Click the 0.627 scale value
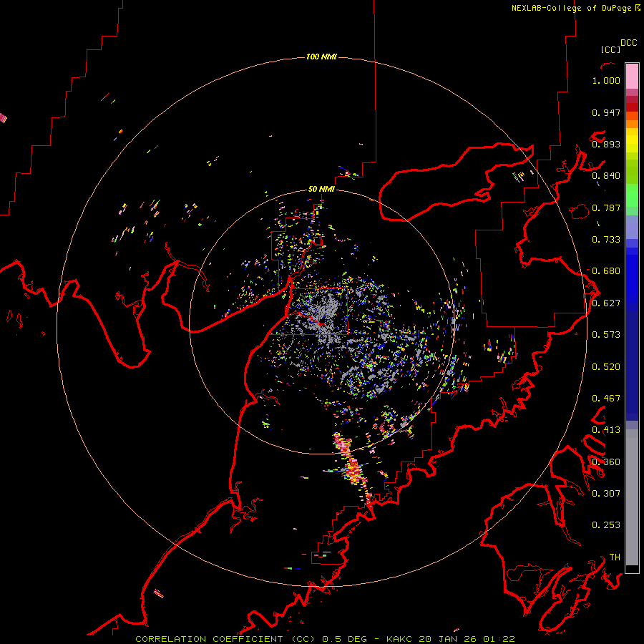The width and height of the screenshot is (644, 644). click(x=606, y=303)
